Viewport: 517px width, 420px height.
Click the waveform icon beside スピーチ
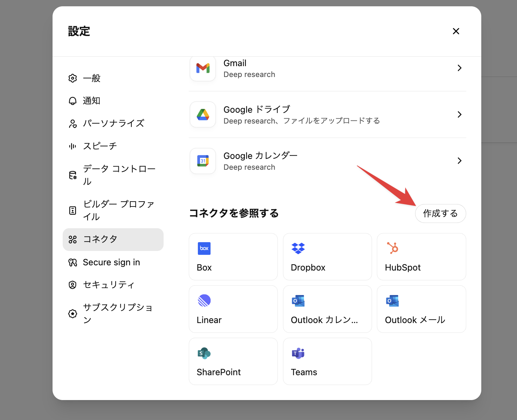(x=73, y=146)
